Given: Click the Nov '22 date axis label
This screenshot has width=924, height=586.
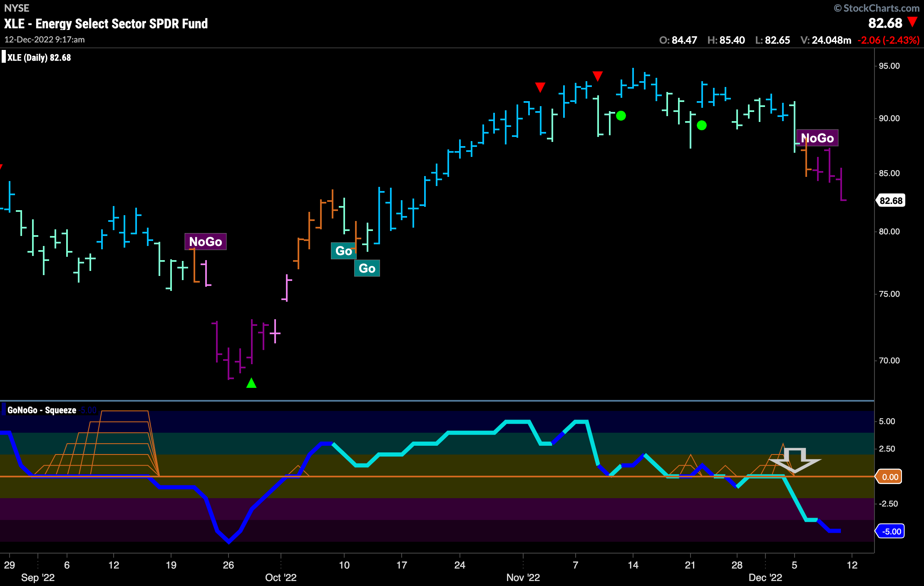Looking at the screenshot, I should point(523,577).
